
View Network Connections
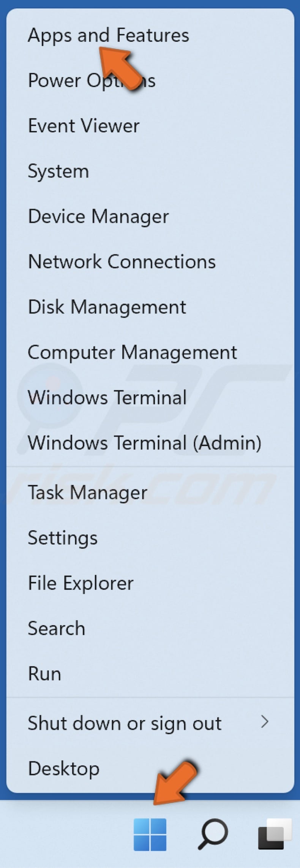click(x=122, y=261)
